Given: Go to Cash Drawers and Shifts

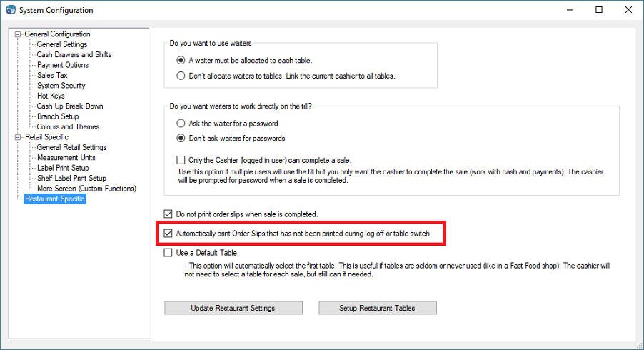Looking at the screenshot, I should coord(74,55).
